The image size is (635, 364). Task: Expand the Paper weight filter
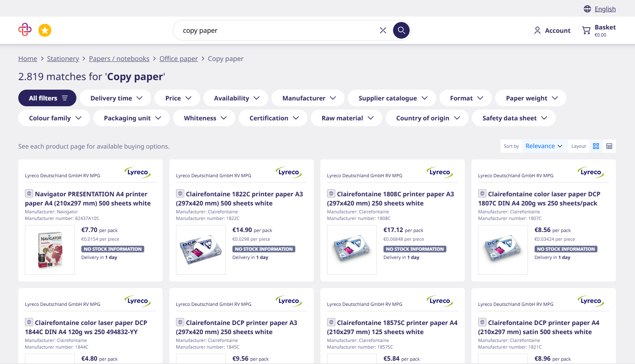tap(531, 98)
